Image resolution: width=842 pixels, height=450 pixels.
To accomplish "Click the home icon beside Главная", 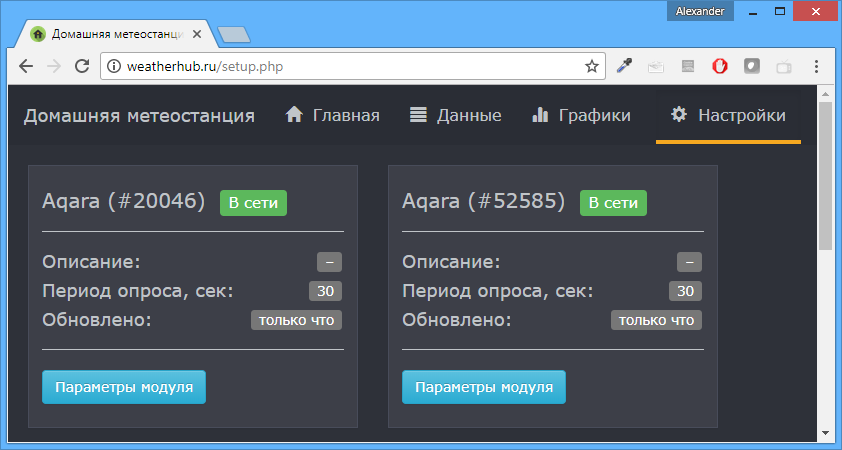I will click(294, 114).
